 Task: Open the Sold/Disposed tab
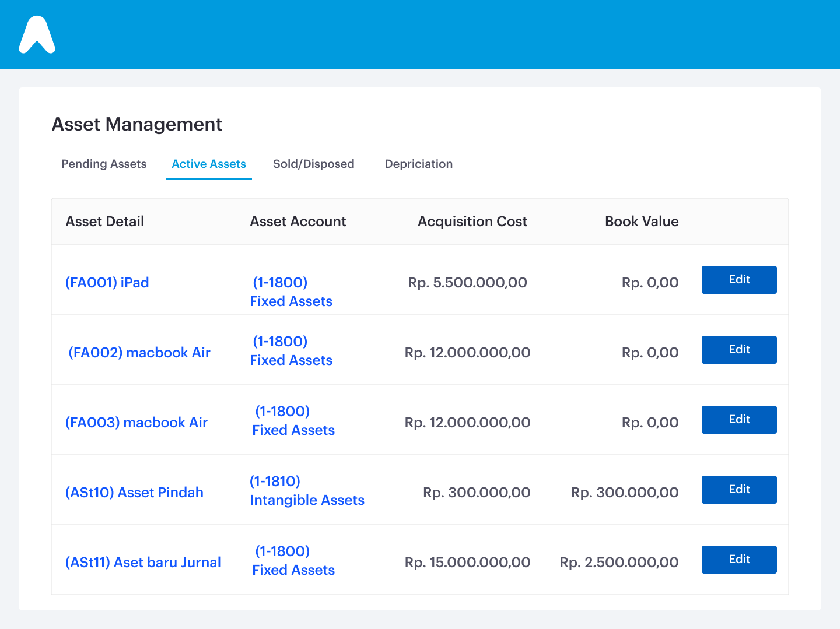coord(314,164)
